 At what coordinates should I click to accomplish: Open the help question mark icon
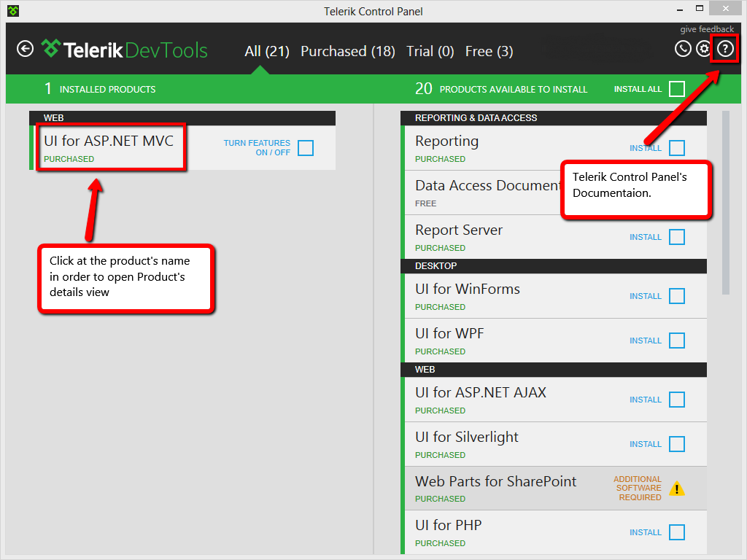(x=724, y=49)
